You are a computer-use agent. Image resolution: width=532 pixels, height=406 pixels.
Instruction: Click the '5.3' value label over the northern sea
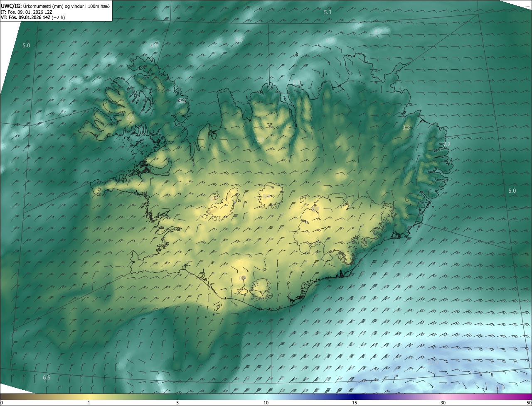tap(328, 12)
